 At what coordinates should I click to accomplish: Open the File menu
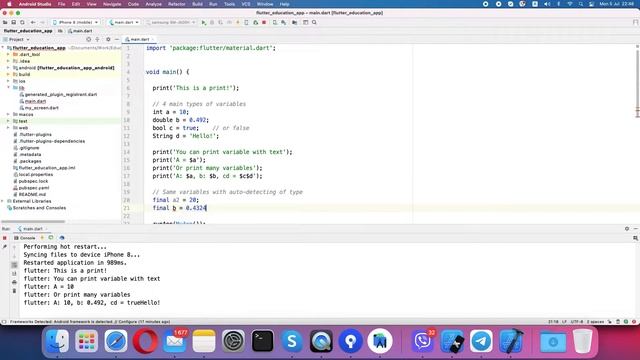coord(61,4)
